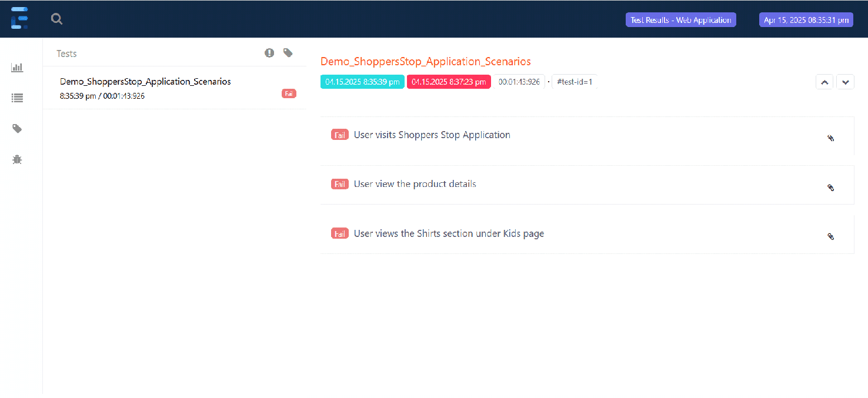This screenshot has width=868, height=398.
Task: Click the 00:01:13:926 duration badge
Action: coord(519,82)
